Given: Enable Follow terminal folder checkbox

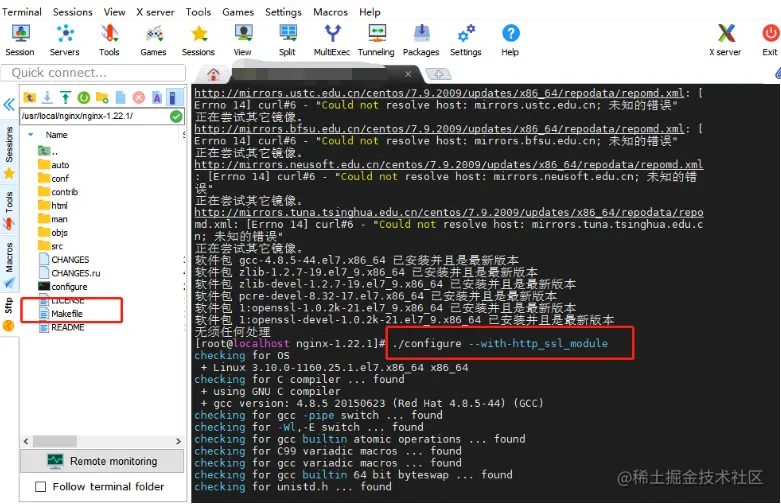Looking at the screenshot, I should point(40,487).
